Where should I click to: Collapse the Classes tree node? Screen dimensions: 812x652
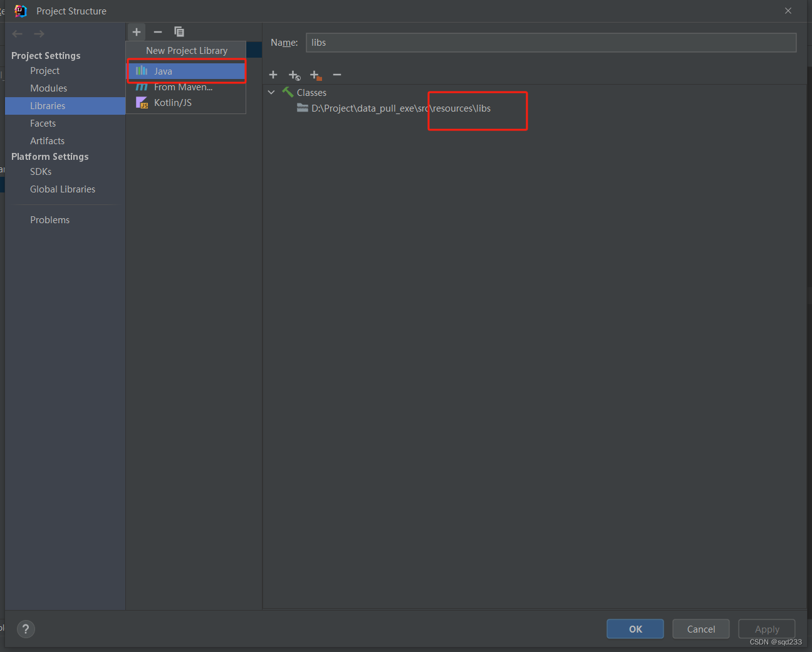tap(271, 92)
